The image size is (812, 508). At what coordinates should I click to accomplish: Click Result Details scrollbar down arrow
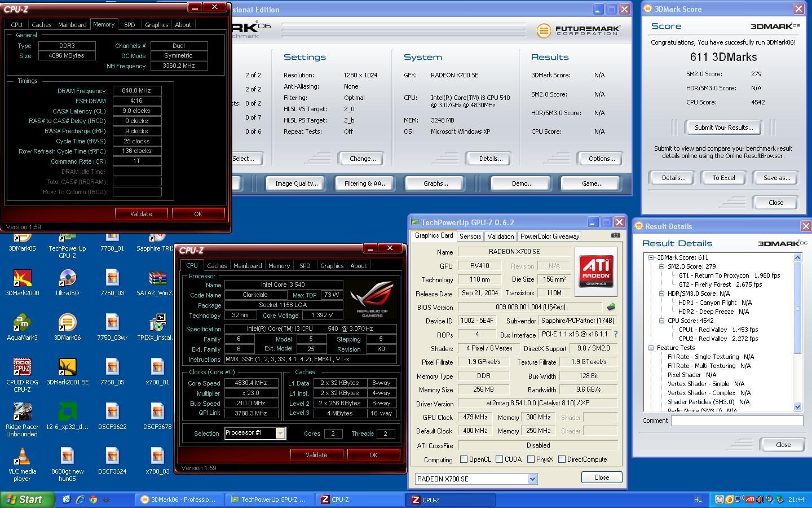click(x=797, y=406)
